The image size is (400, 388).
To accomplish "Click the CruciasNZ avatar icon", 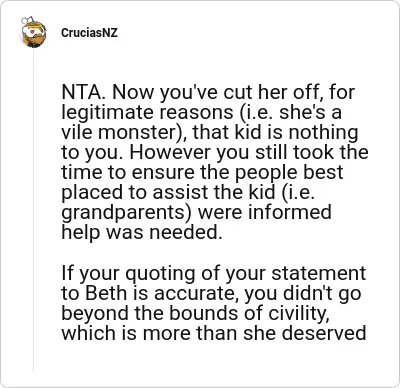I will (x=33, y=32).
